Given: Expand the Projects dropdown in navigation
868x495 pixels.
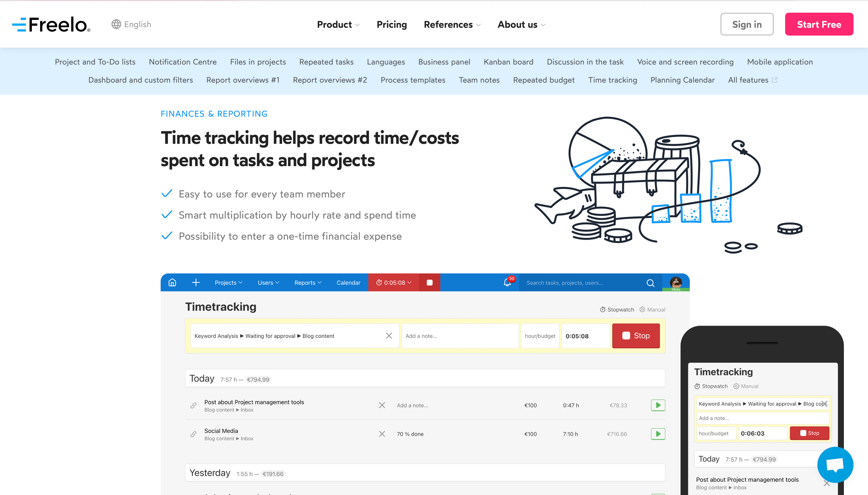Looking at the screenshot, I should 229,283.
